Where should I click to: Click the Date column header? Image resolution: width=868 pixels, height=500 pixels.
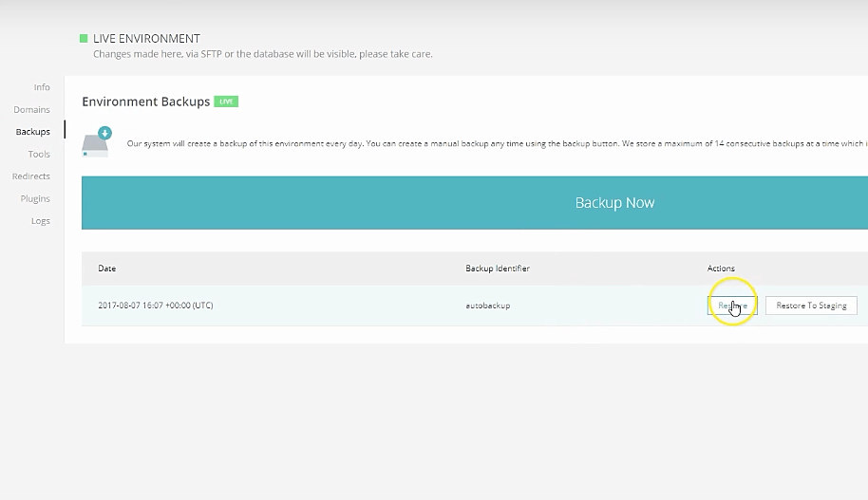coord(107,269)
